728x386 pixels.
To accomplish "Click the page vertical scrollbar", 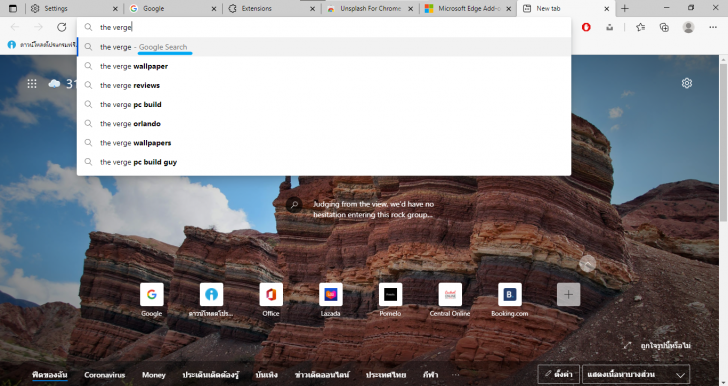I will 723,144.
